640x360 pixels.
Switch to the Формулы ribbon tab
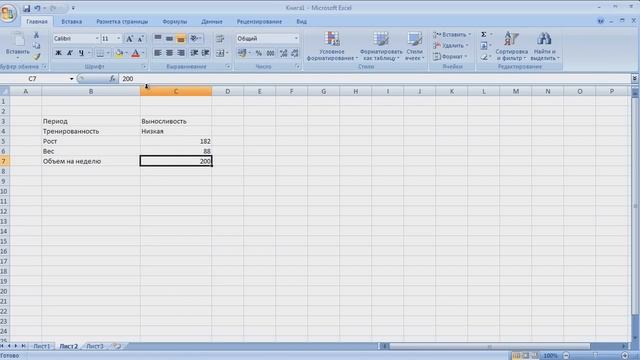175,22
